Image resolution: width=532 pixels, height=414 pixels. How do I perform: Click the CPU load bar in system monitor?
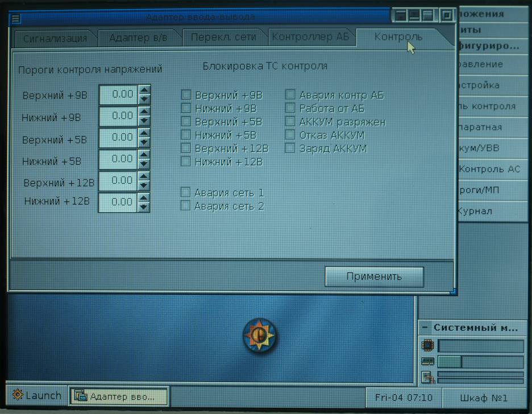[x=481, y=346]
